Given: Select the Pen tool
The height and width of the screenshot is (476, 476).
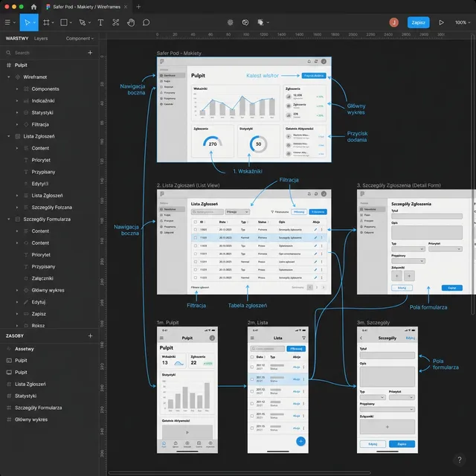Looking at the screenshot, I should 82,22.
